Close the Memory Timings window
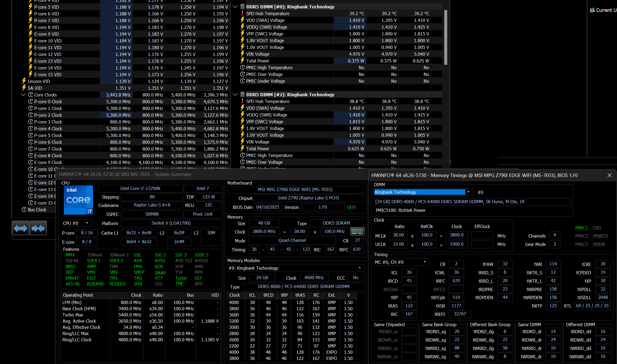The height and width of the screenshot is (364, 617). [609, 175]
